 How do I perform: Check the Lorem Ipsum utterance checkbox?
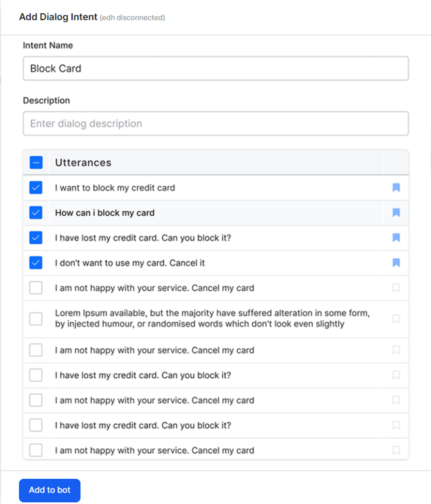coord(36,319)
